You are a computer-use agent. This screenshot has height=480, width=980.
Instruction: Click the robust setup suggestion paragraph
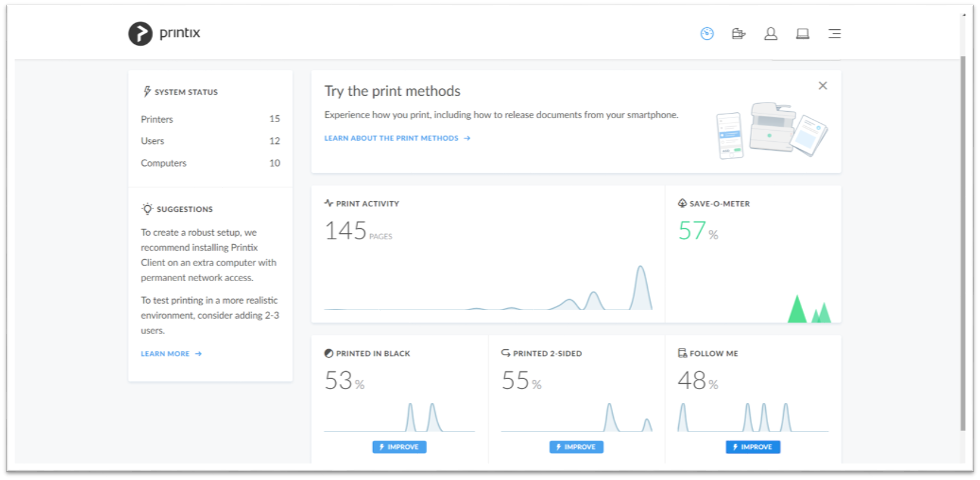[208, 255]
